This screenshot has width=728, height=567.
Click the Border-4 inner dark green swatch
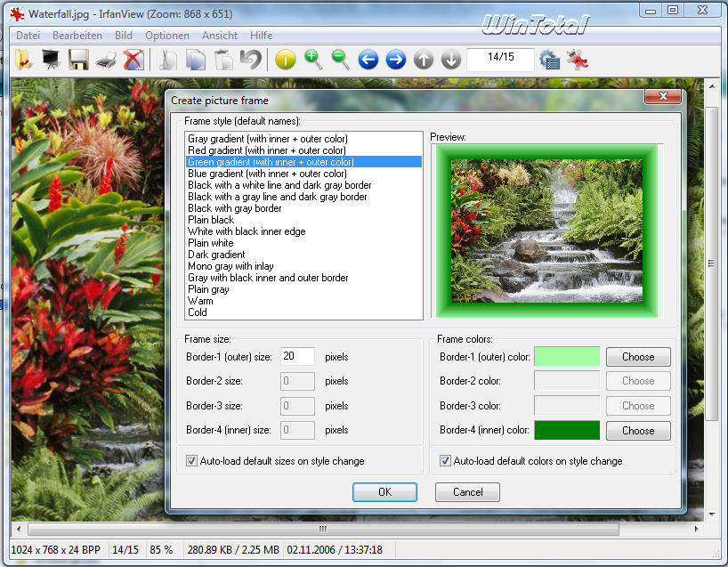[567, 431]
